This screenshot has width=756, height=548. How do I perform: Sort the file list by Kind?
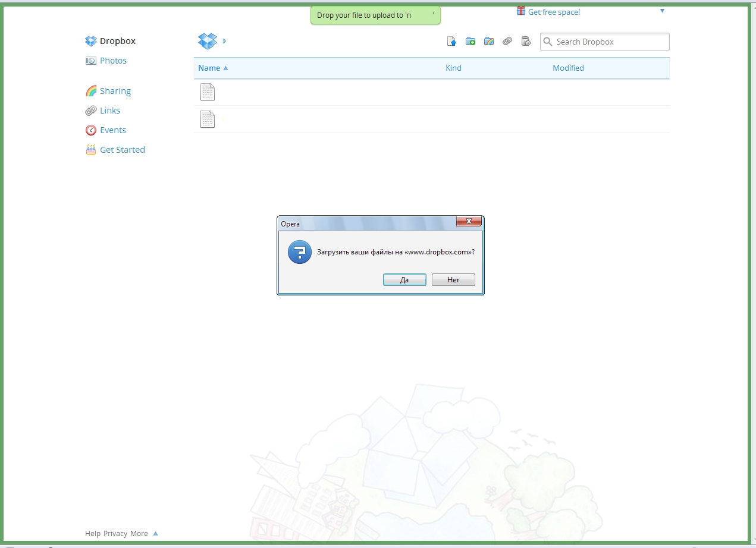453,68
